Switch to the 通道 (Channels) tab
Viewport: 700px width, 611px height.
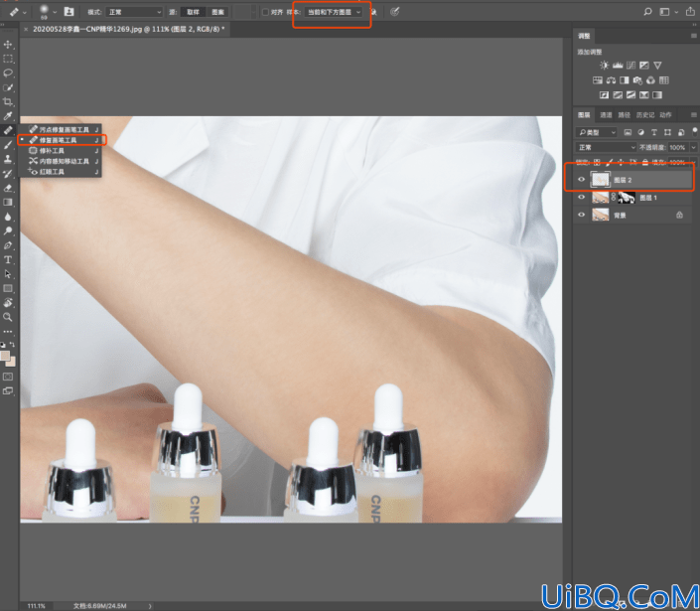point(606,115)
